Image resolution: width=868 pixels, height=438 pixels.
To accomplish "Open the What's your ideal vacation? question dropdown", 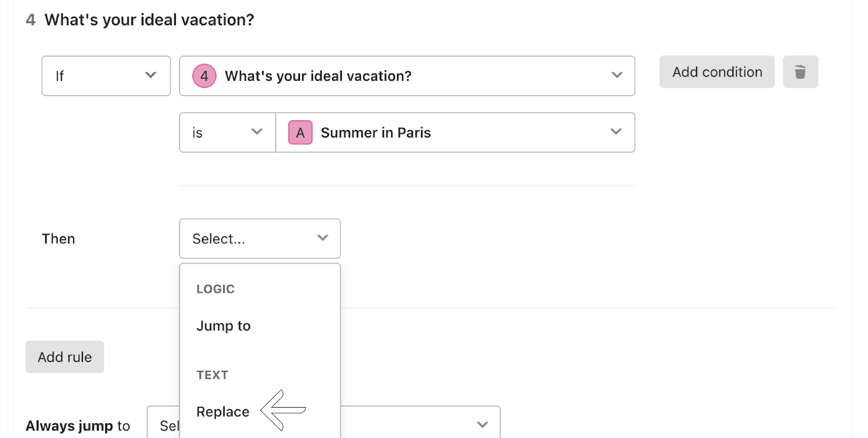I will tap(407, 76).
